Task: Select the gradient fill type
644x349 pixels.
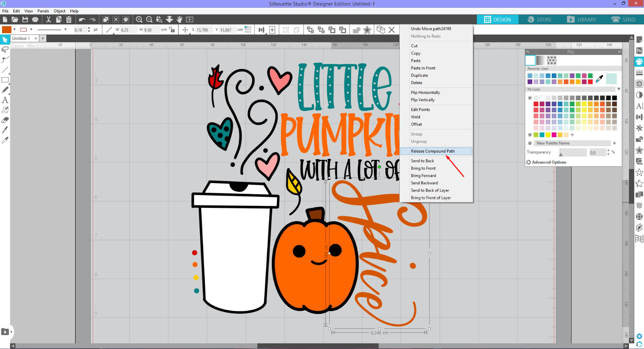Action: (x=541, y=60)
